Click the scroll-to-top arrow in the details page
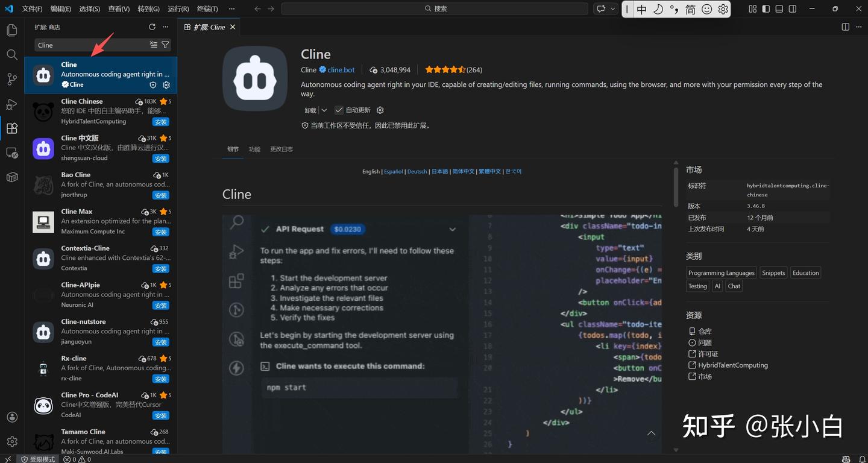 (651, 433)
